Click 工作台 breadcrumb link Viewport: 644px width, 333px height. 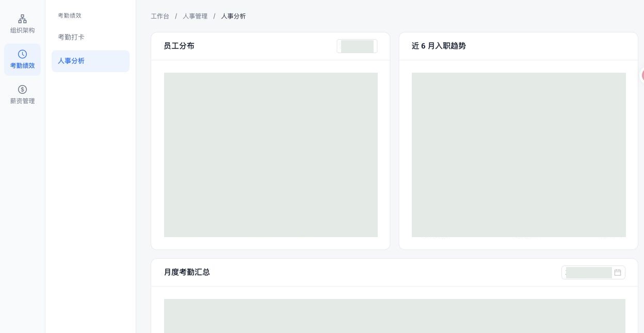(160, 16)
